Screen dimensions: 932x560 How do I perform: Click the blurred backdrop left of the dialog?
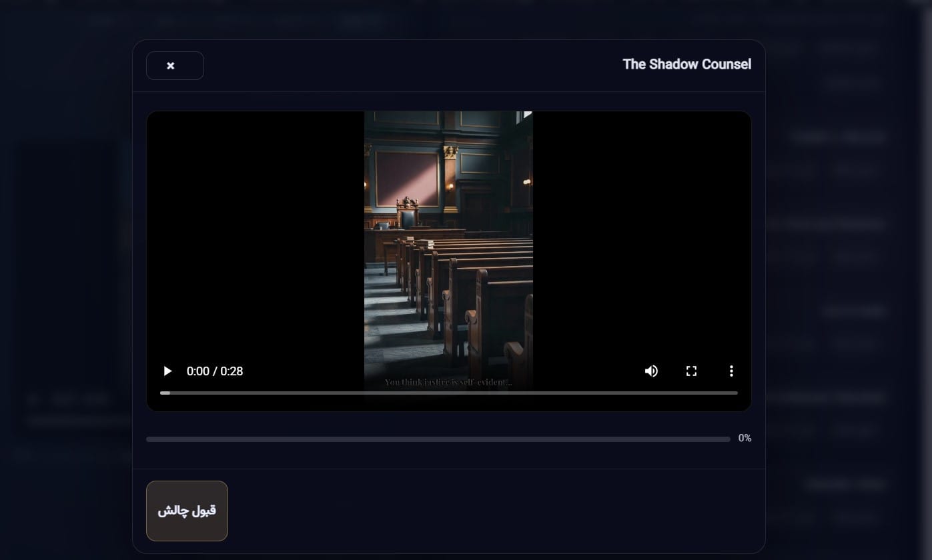tap(67, 267)
